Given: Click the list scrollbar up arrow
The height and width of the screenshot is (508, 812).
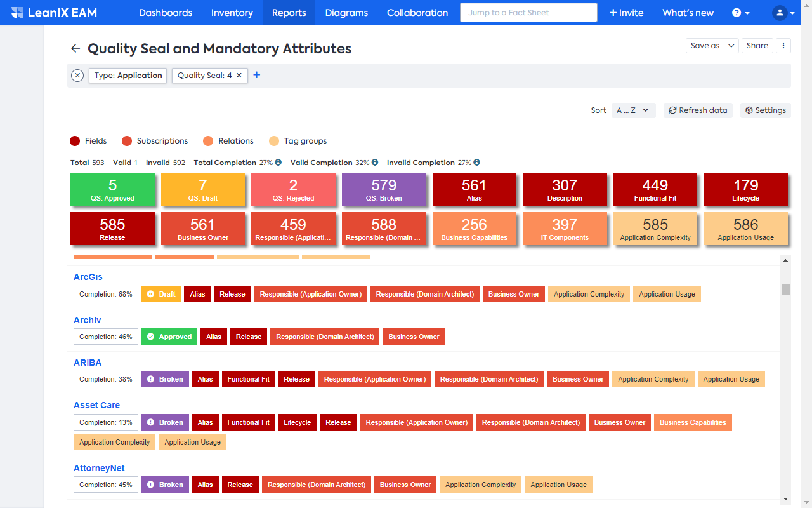Looking at the screenshot, I should click(x=786, y=260).
